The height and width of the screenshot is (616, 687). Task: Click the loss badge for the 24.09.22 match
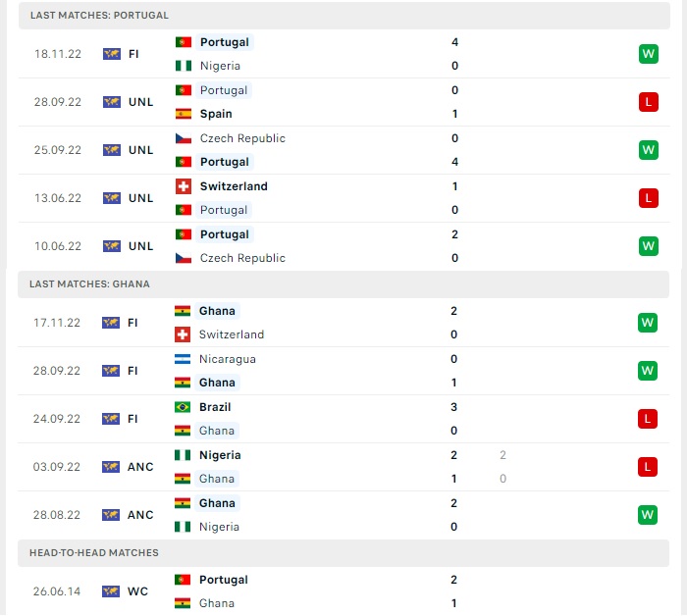point(648,419)
